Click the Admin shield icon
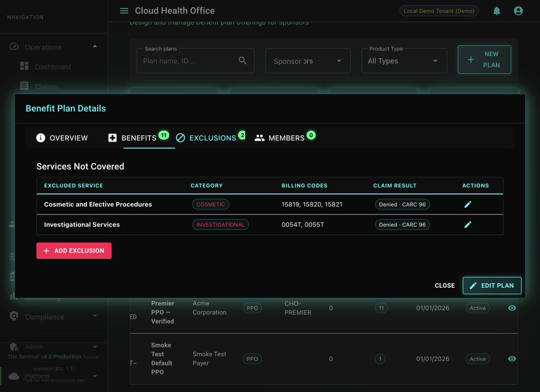 14,347
